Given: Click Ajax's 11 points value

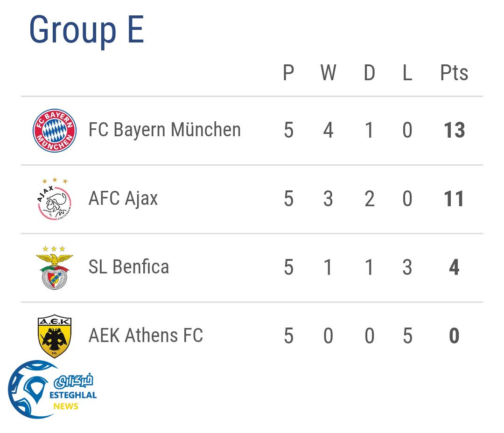Looking at the screenshot, I should [x=454, y=199].
